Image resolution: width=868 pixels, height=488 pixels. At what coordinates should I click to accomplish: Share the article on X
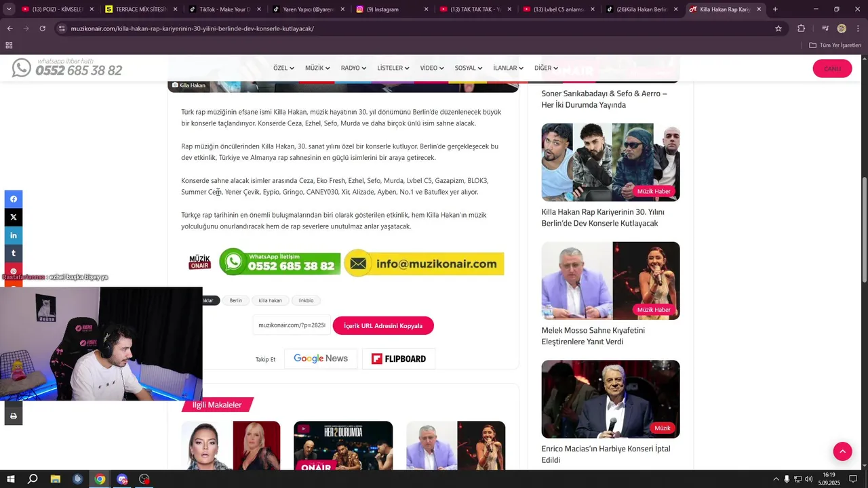coord(13,218)
